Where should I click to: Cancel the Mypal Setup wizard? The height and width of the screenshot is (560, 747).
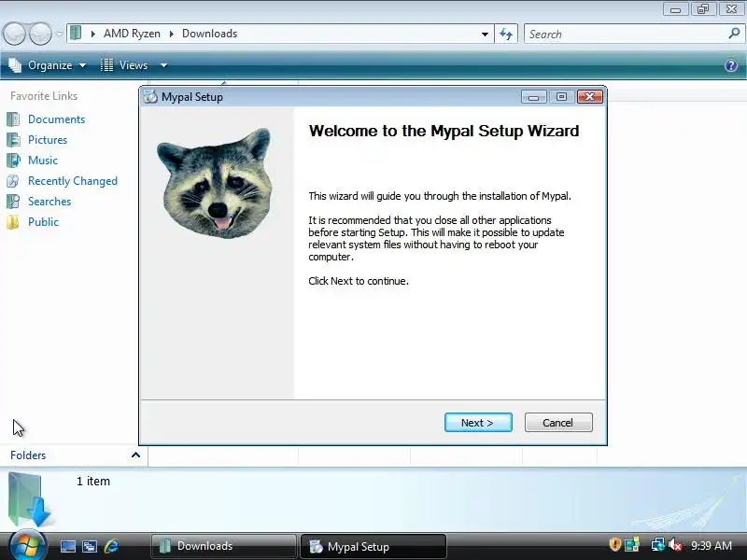coord(558,423)
